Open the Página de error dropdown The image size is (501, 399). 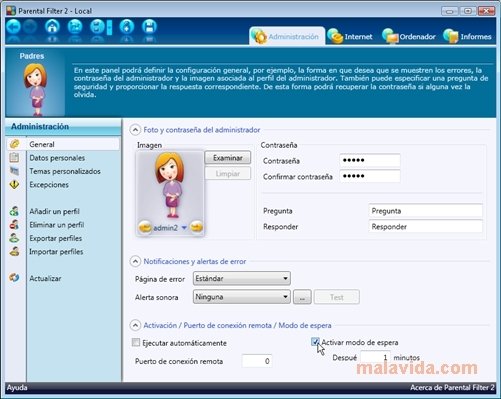(x=242, y=278)
